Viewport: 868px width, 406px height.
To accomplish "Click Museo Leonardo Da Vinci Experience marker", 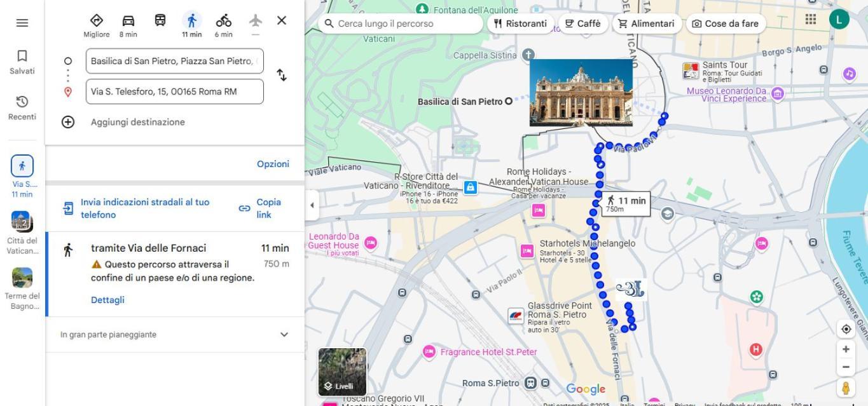I will point(776,95).
